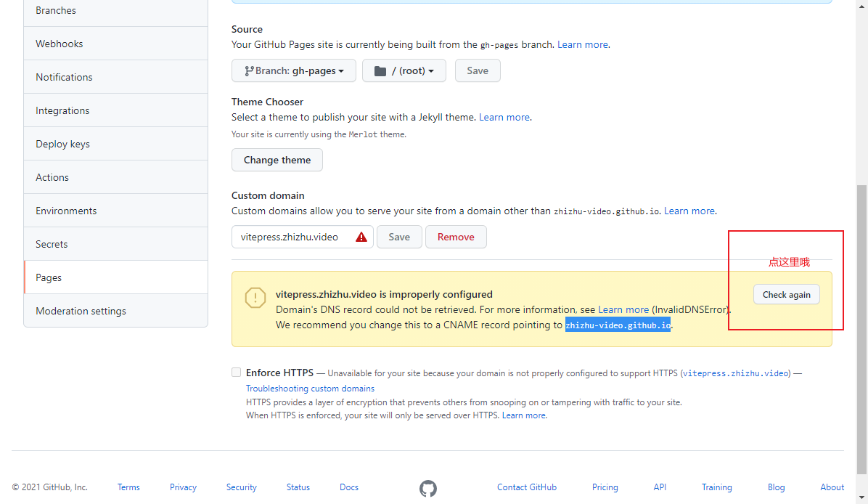Open Secrets settings

115,244
